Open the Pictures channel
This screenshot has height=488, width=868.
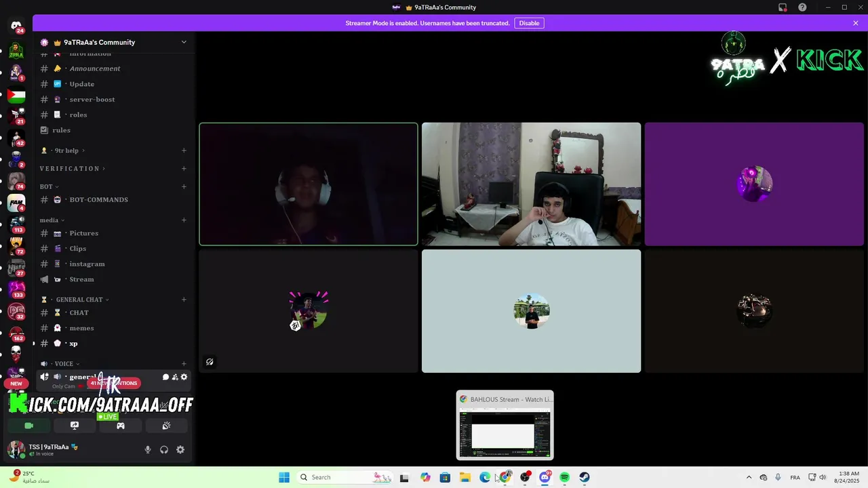click(113, 233)
